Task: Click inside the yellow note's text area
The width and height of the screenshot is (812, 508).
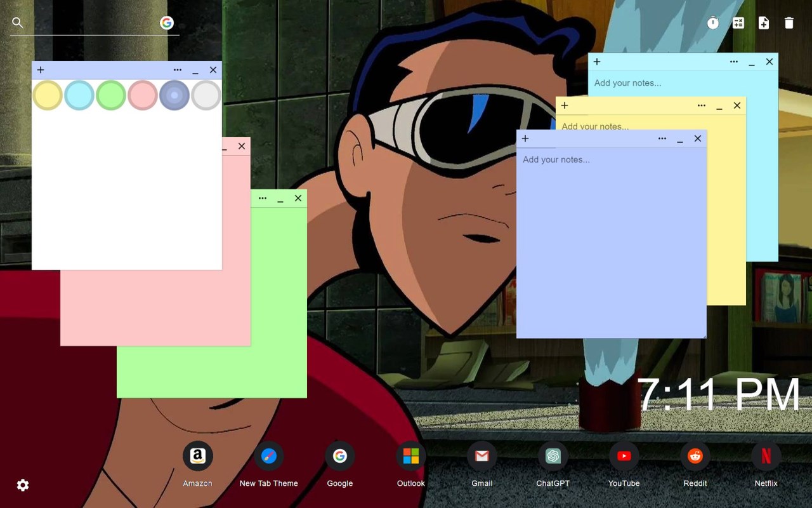Action: [650, 123]
